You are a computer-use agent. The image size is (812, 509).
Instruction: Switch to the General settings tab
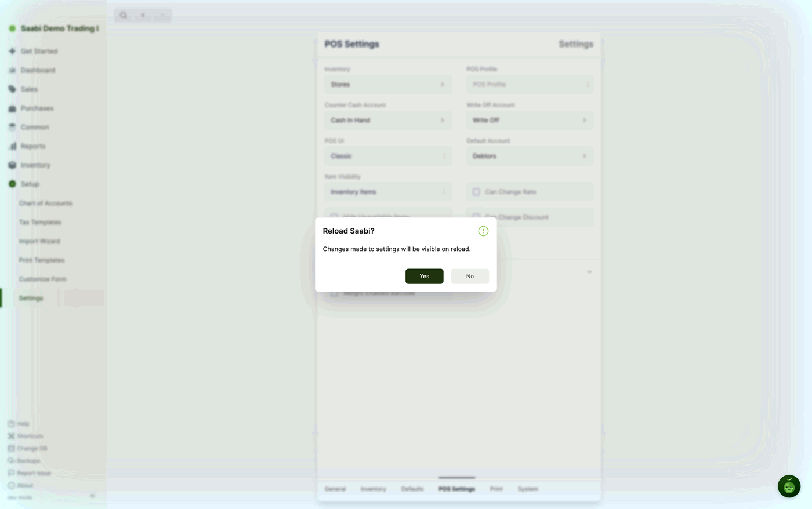pyautogui.click(x=335, y=489)
